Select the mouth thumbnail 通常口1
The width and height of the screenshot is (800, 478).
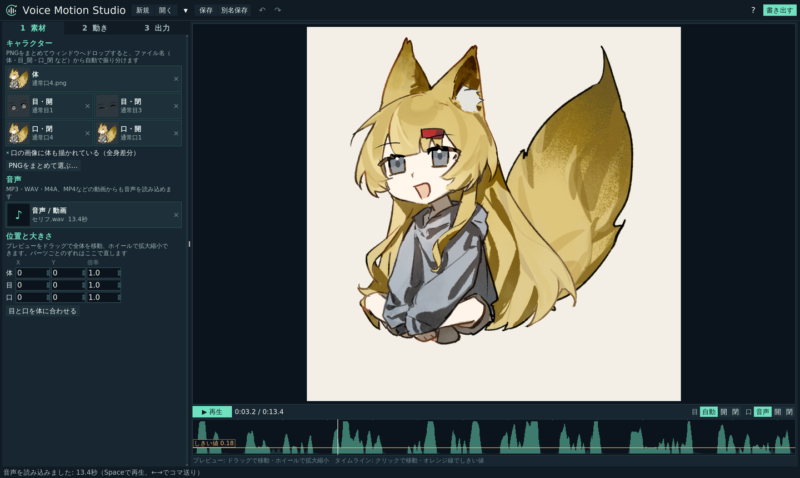107,133
